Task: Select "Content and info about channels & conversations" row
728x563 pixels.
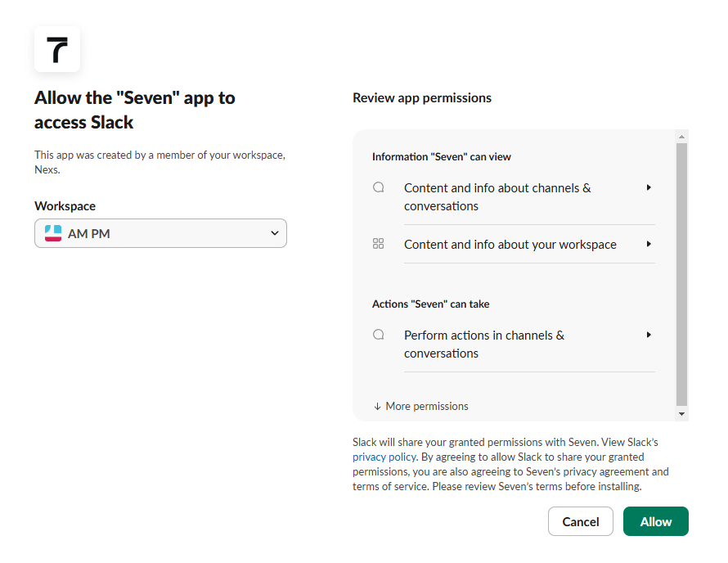Action: (x=497, y=197)
